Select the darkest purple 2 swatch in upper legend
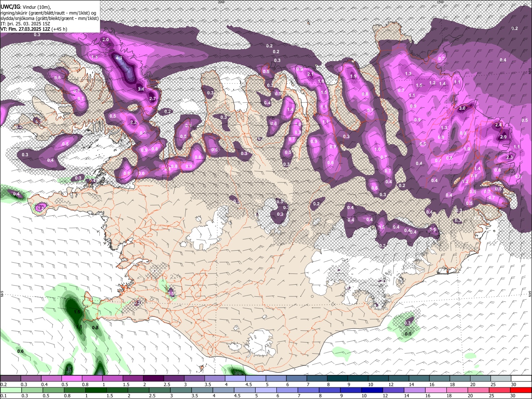 click(x=154, y=379)
